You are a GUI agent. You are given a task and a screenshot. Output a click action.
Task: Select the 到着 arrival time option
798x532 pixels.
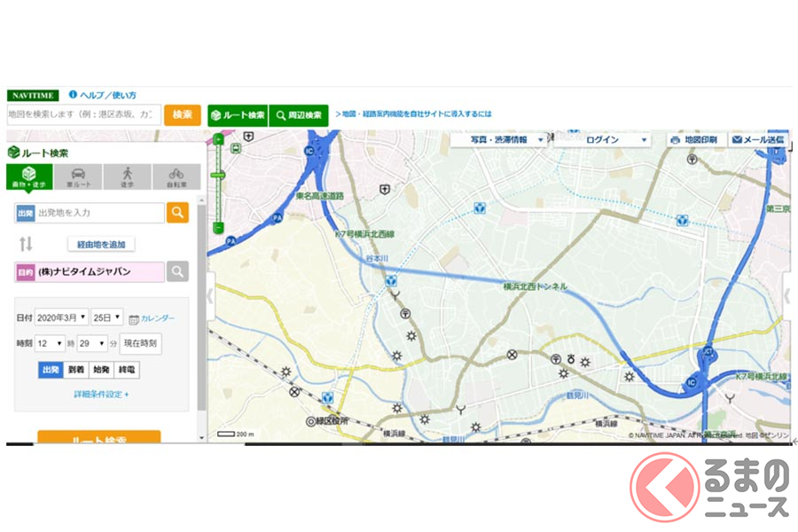coord(76,370)
